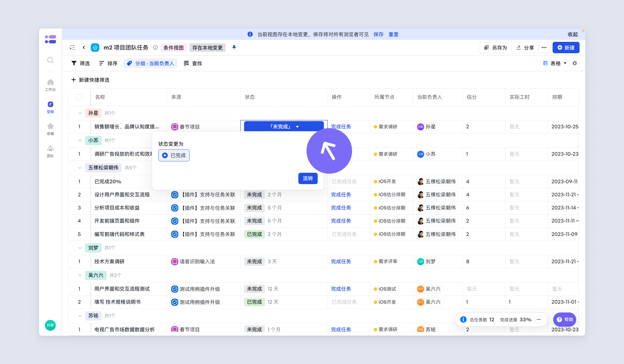Open the 排序 sort menu

tap(108, 63)
